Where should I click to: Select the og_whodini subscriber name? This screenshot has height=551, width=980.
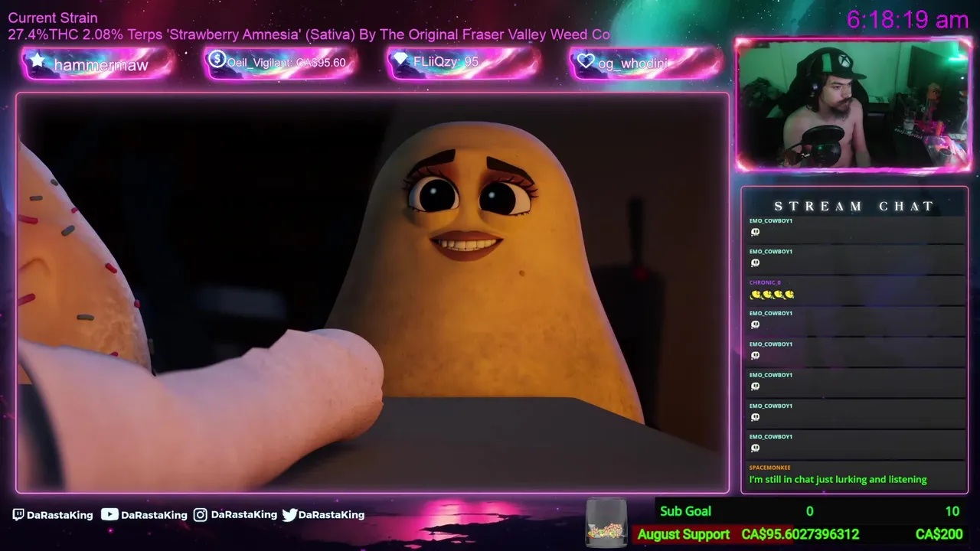click(633, 64)
